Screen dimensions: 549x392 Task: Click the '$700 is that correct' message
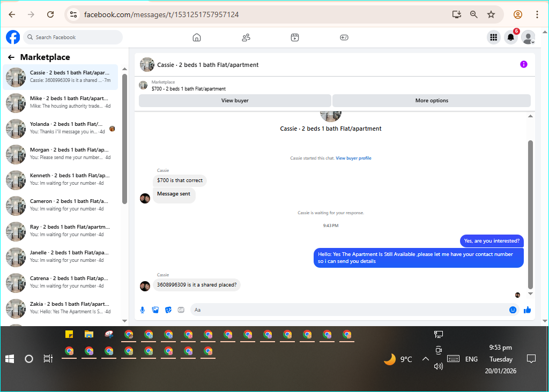pos(180,180)
